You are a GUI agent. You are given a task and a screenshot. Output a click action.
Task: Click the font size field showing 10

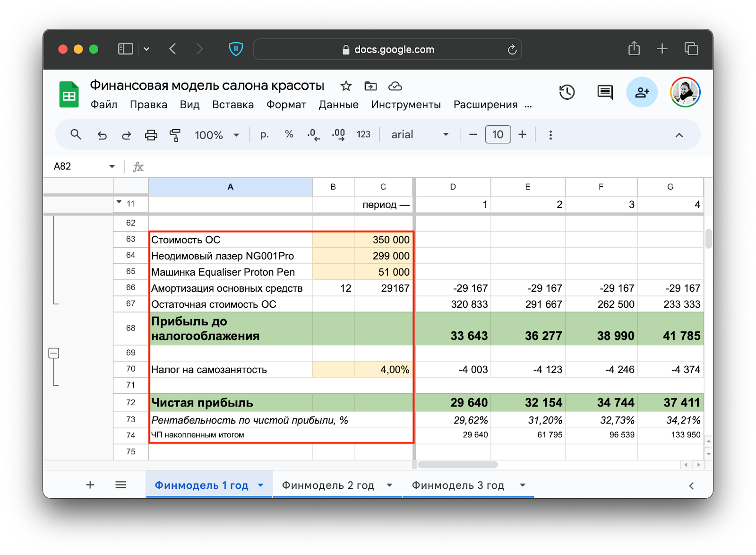pyautogui.click(x=498, y=135)
